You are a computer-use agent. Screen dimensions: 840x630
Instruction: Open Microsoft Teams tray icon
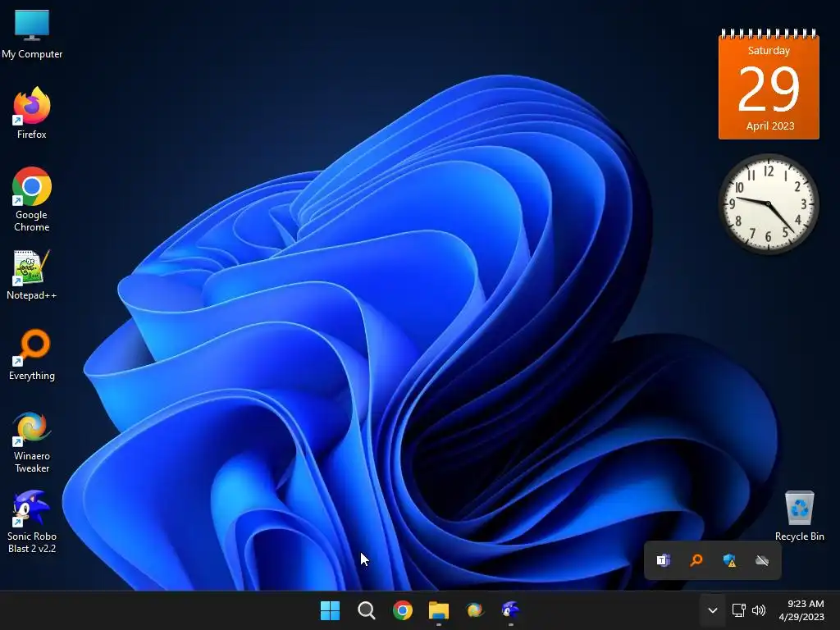coord(663,560)
